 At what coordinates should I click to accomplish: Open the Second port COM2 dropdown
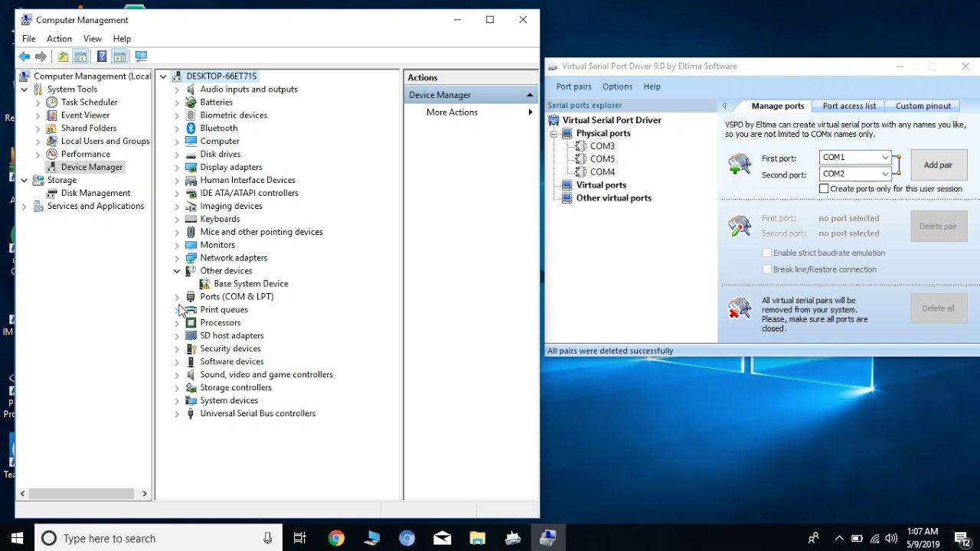point(885,174)
